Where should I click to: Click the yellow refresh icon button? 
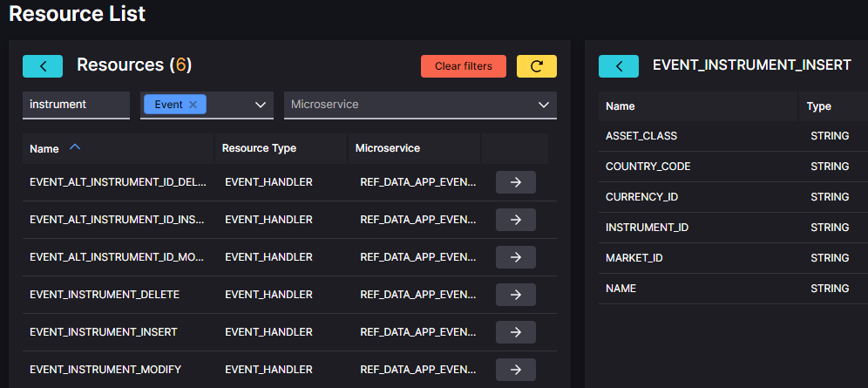537,66
